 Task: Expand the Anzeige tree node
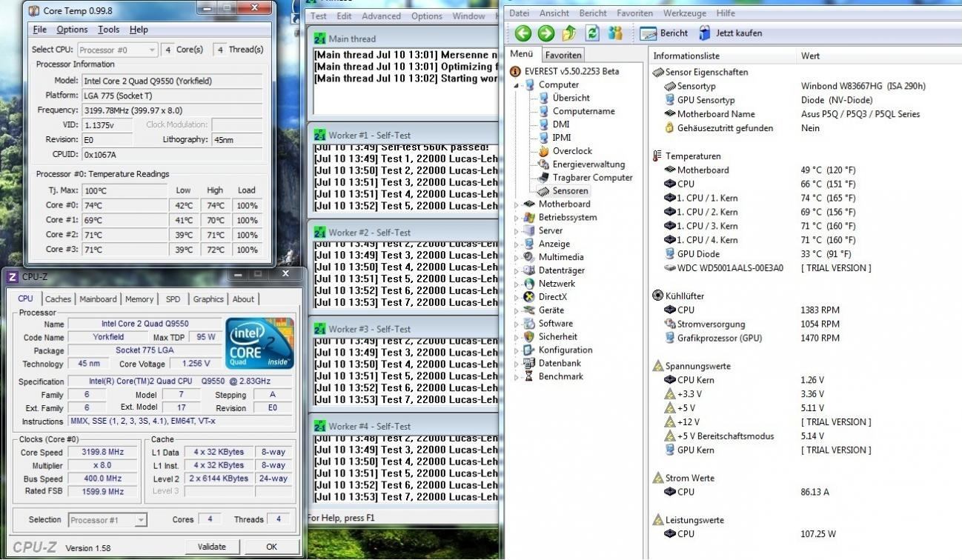pyautogui.click(x=517, y=244)
